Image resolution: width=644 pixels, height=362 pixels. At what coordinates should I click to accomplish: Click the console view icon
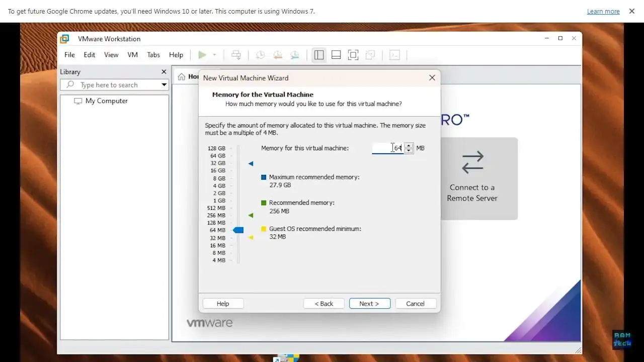[x=394, y=55]
